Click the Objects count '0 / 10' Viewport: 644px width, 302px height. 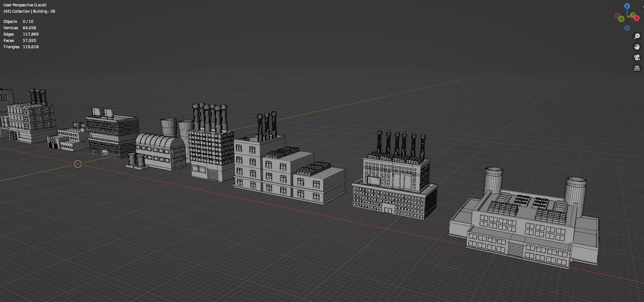point(28,21)
